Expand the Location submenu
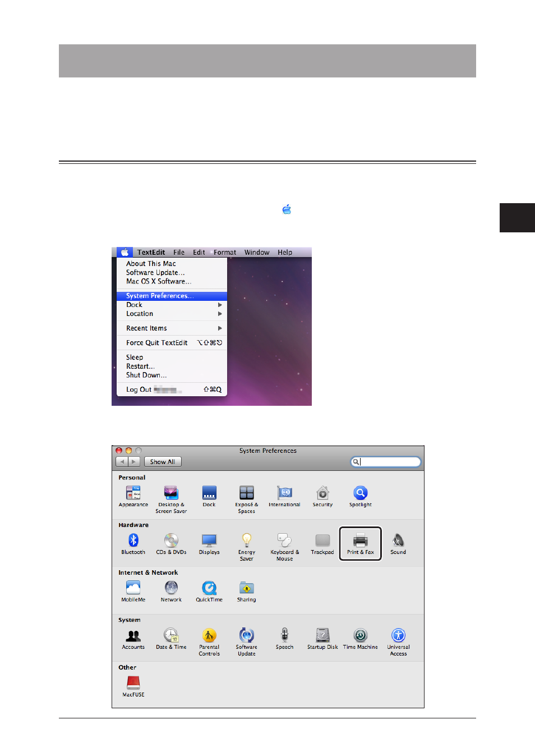 pos(172,314)
